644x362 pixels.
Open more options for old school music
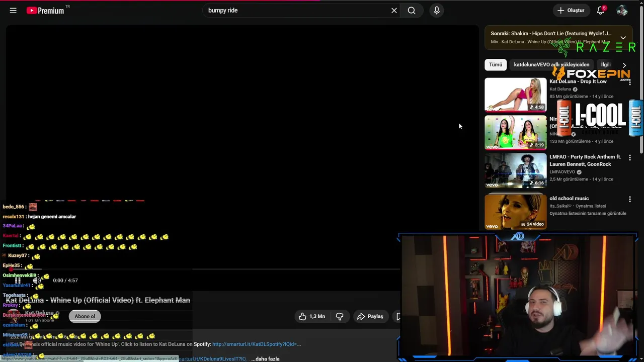click(629, 199)
